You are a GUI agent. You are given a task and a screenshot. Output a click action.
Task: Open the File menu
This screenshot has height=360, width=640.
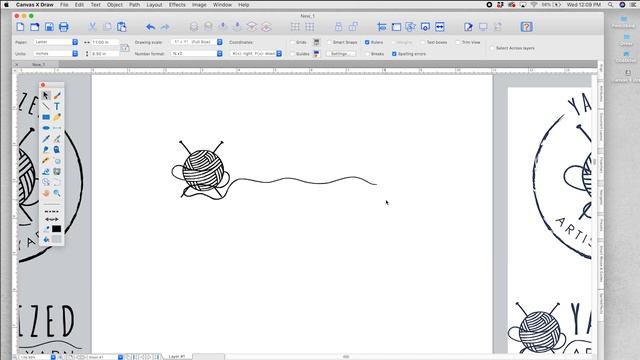click(64, 5)
